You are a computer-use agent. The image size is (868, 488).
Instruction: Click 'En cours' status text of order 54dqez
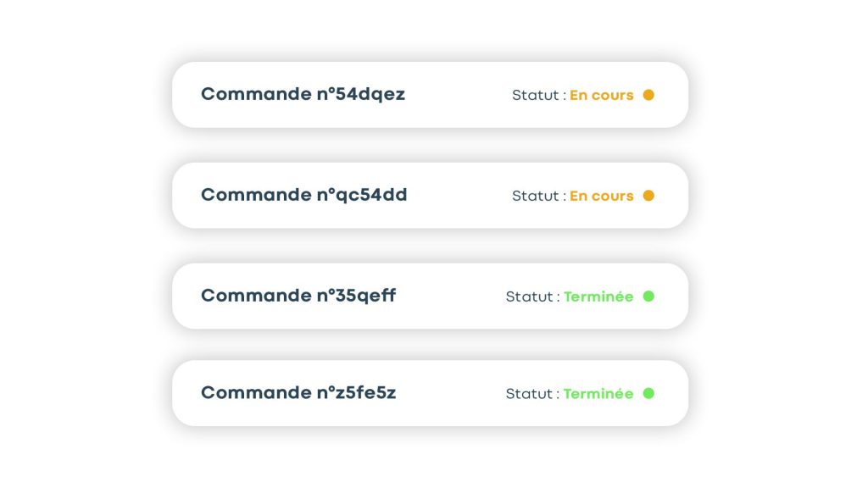tap(601, 96)
